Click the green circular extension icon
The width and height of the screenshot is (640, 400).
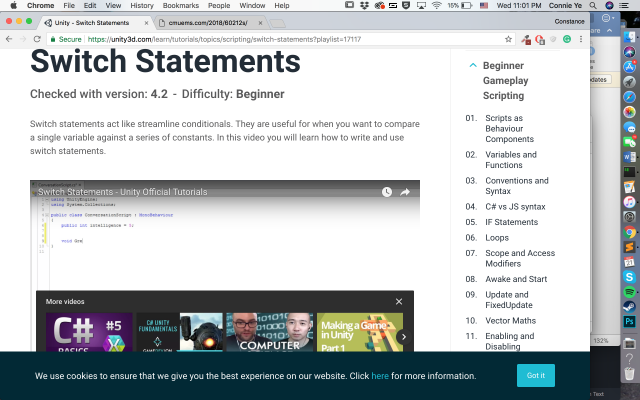[567, 39]
